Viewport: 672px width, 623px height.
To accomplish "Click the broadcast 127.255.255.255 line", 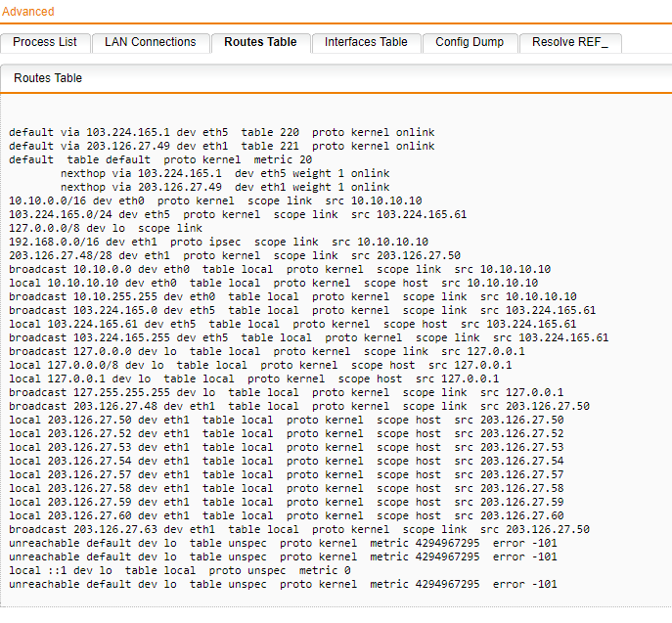I will [287, 393].
